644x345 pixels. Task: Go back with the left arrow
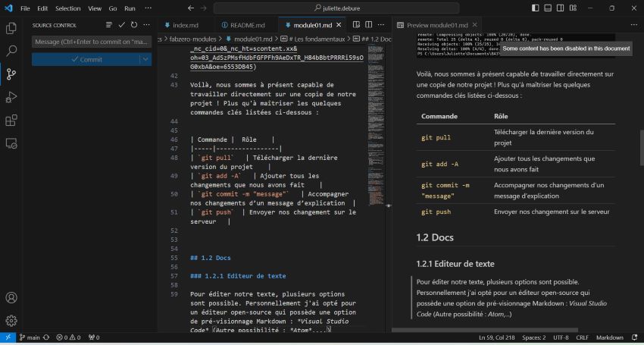click(191, 8)
